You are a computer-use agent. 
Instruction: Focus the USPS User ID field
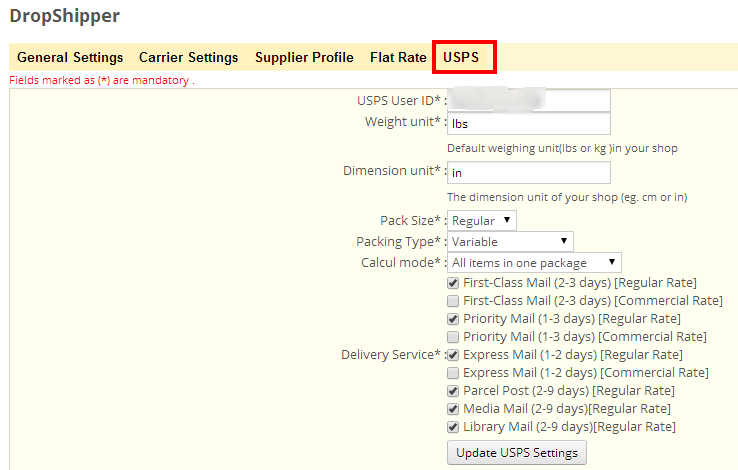[x=529, y=100]
